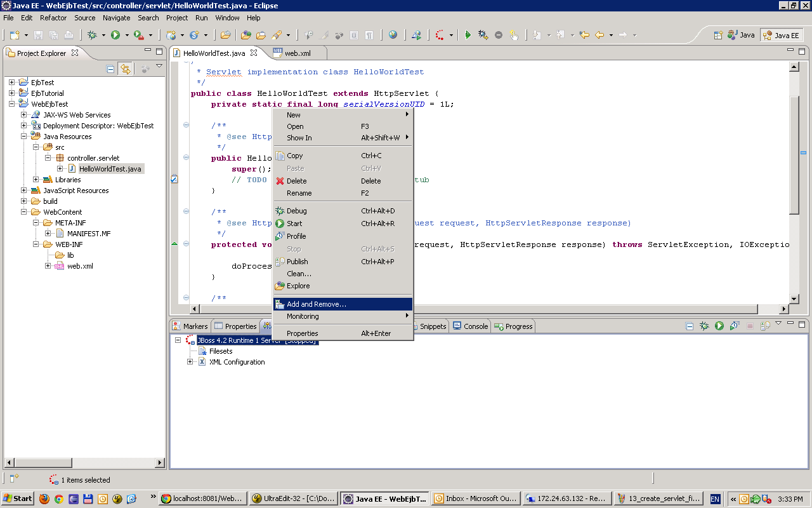
Task: Start the JBoss server in debug mode
Action: 298,210
